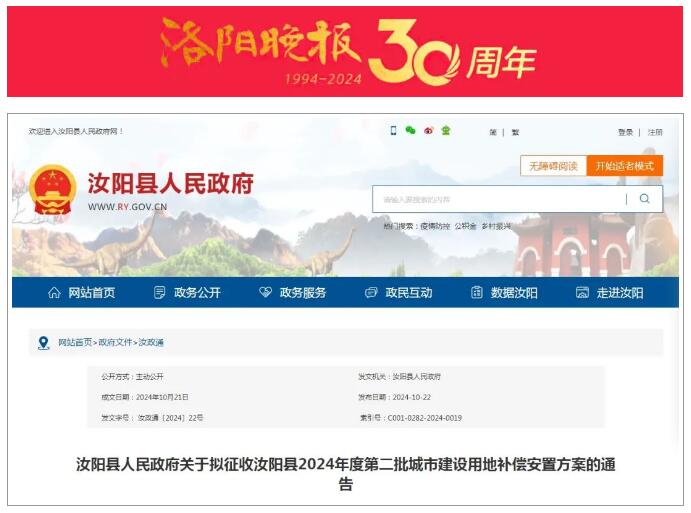The image size is (691, 513).
Task: Click the mobile phone version icon
Action: (x=393, y=131)
